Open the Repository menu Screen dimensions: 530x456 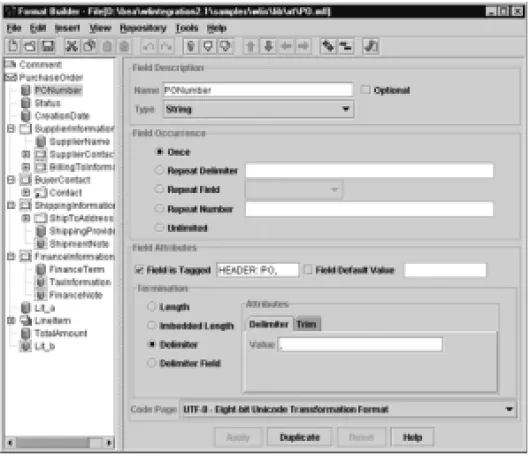coord(143,28)
